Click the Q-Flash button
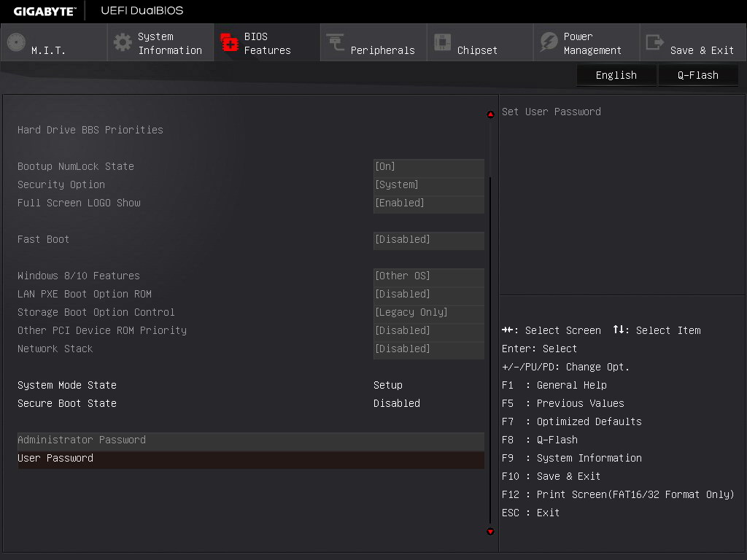This screenshot has height=560, width=747. pyautogui.click(x=697, y=75)
